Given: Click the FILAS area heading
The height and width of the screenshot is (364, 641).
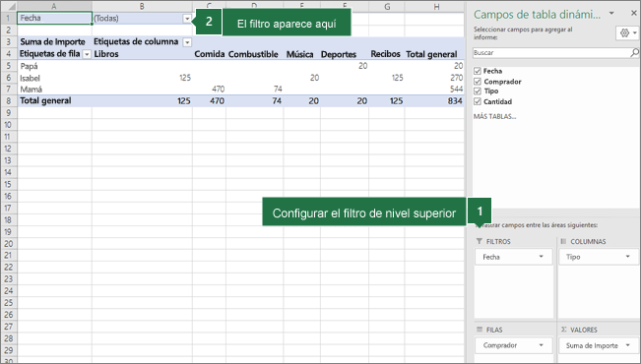Looking at the screenshot, I should click(489, 330).
